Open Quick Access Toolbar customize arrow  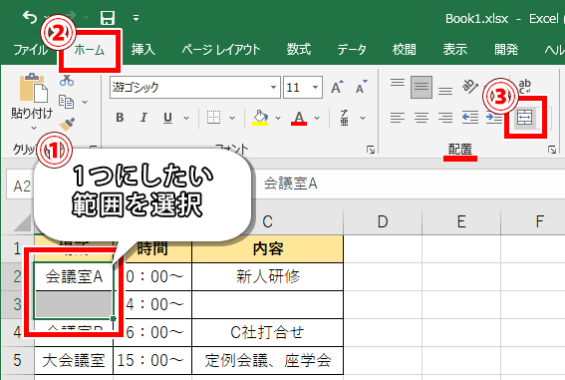[136, 18]
